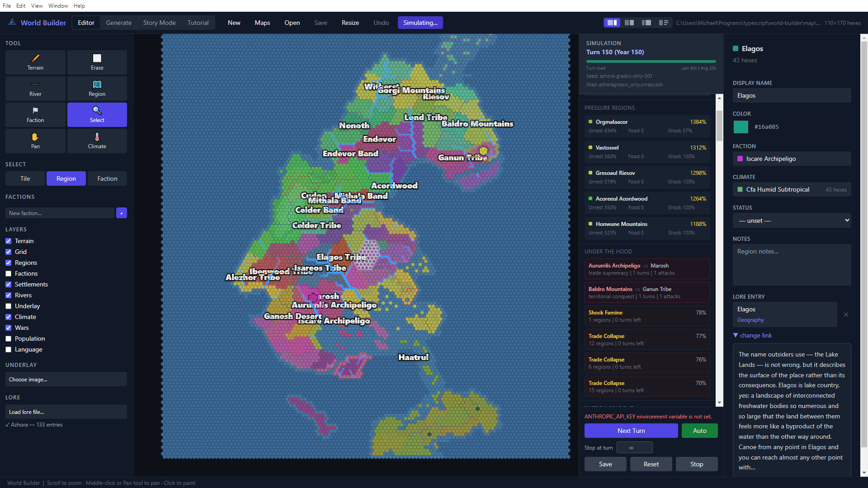868x488 pixels.
Task: Open the Climate Cfa Humid Subtropical selector
Action: [792, 189]
